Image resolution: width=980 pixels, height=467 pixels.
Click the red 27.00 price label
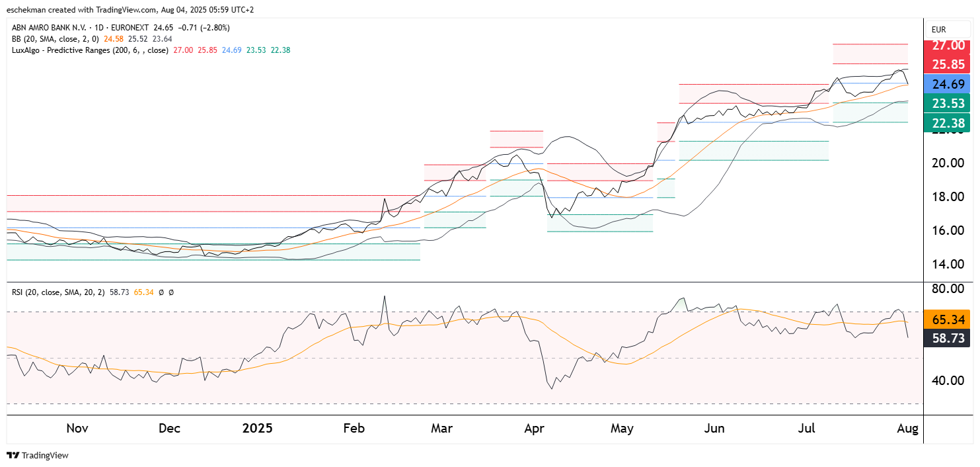[x=948, y=45]
